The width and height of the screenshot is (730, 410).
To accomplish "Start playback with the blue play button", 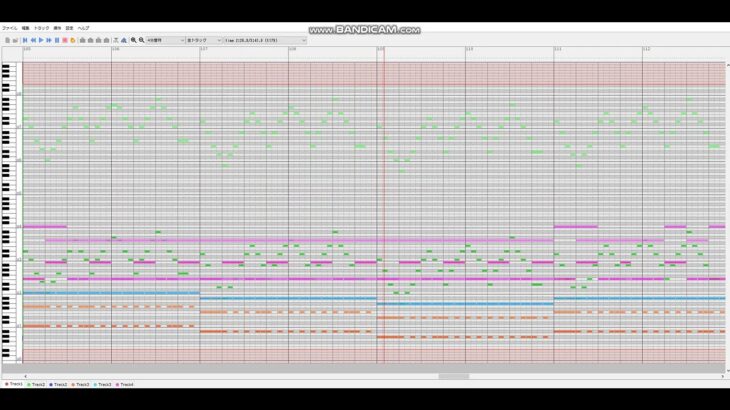I will (41, 40).
